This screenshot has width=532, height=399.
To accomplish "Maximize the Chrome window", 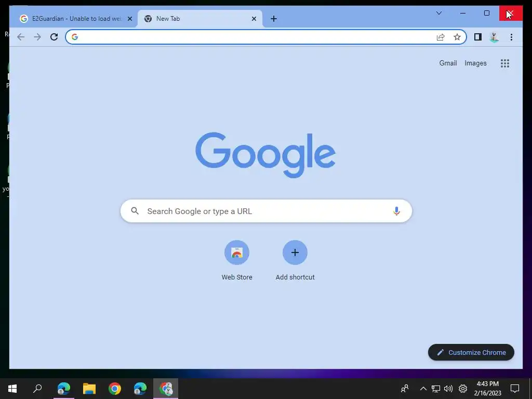I will click(487, 13).
